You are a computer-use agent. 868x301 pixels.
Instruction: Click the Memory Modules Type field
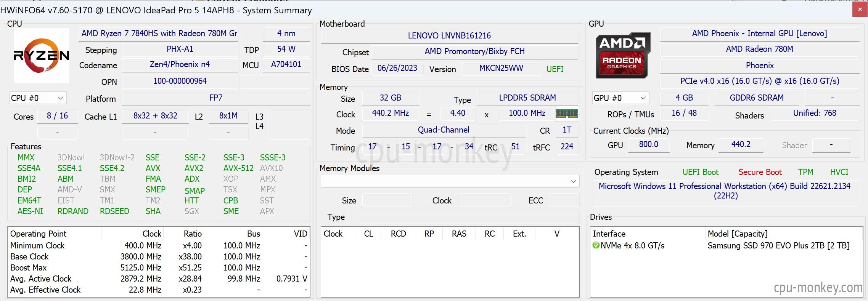[x=465, y=217]
